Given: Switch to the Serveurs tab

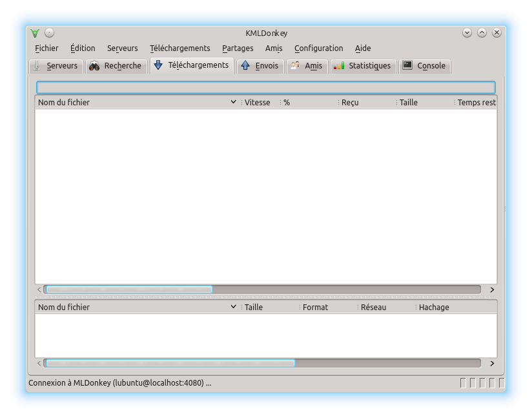Looking at the screenshot, I should 56,66.
